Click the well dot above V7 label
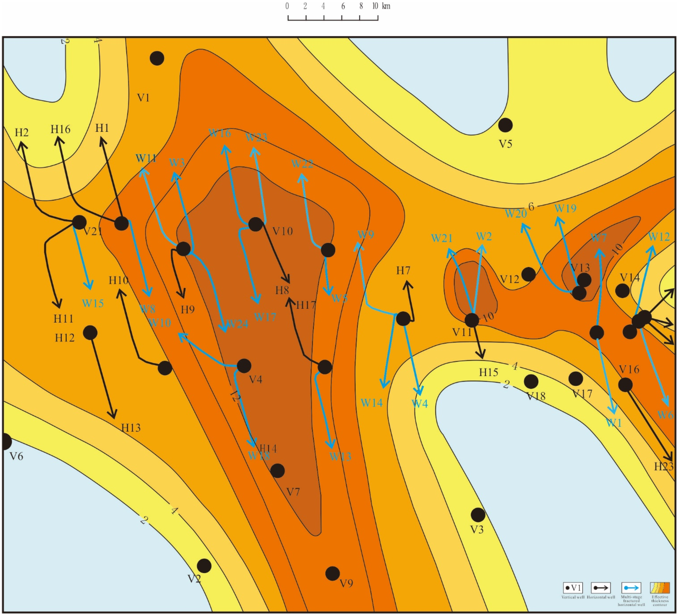The height and width of the screenshot is (616, 679). 278,471
